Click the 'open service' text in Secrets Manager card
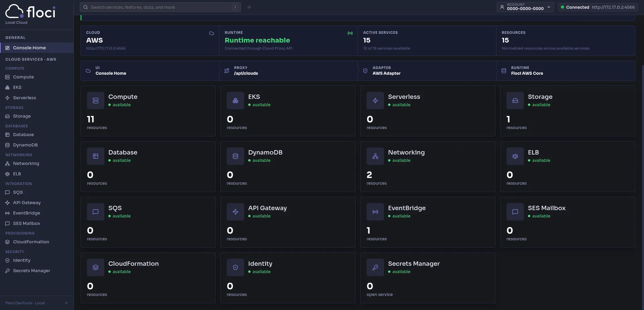 [x=379, y=295]
